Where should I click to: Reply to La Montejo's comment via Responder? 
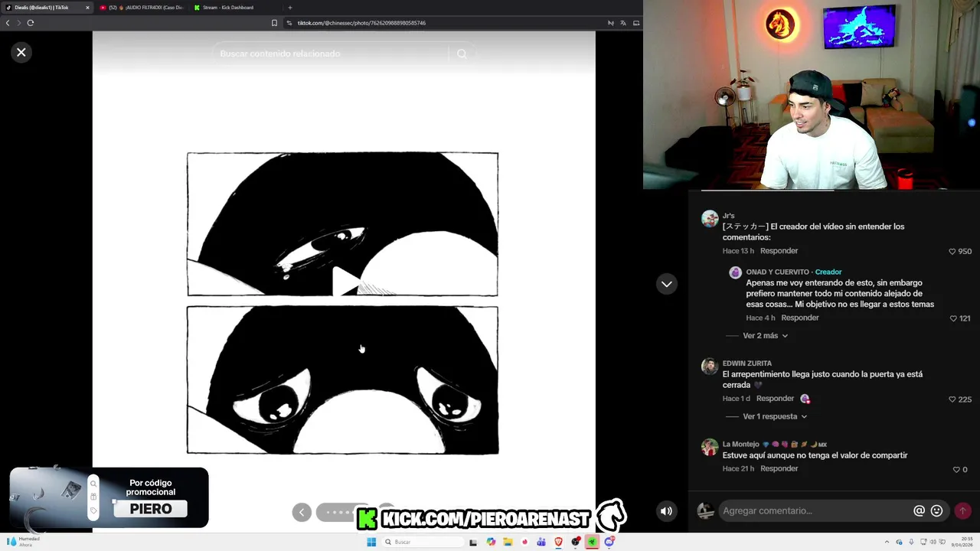[779, 468]
